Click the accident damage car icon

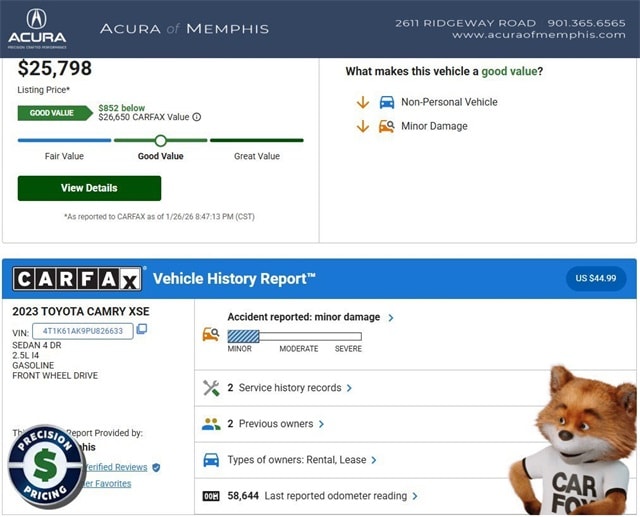(x=210, y=334)
